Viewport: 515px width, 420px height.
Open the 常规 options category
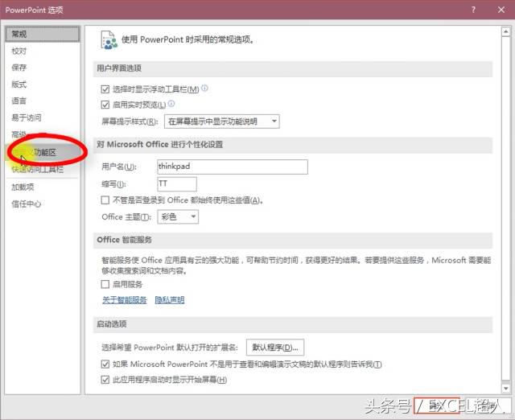coord(43,34)
